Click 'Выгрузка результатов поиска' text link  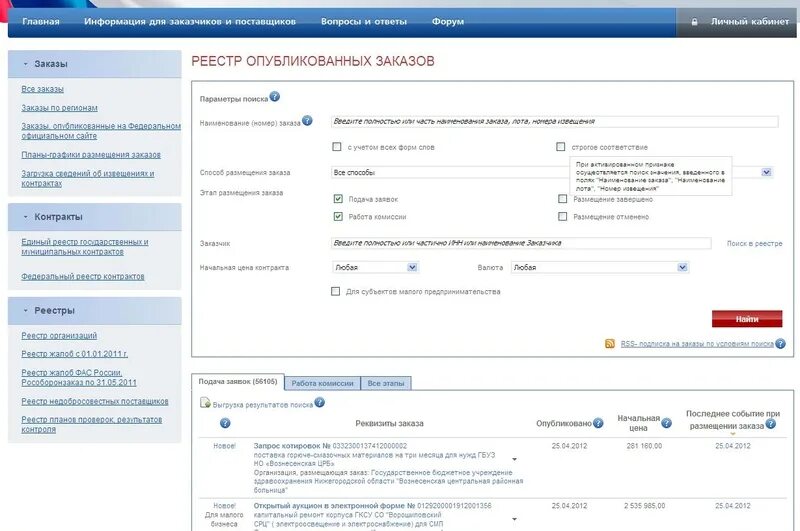pyautogui.click(x=262, y=405)
